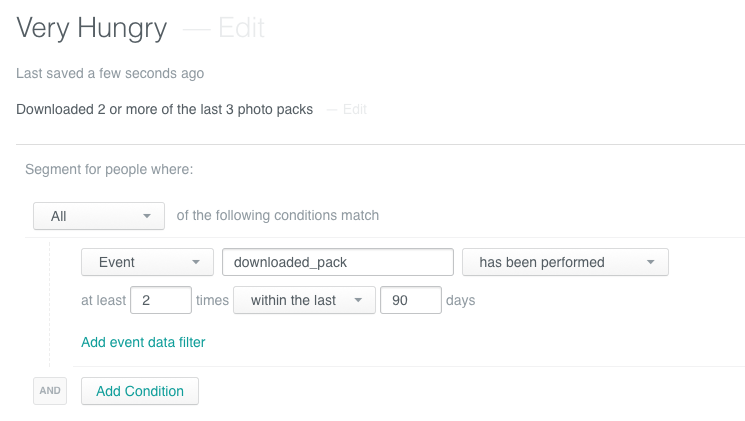The height and width of the screenshot is (421, 745).
Task: Click the 'Last saved a few seconds ago' text
Action: point(110,74)
